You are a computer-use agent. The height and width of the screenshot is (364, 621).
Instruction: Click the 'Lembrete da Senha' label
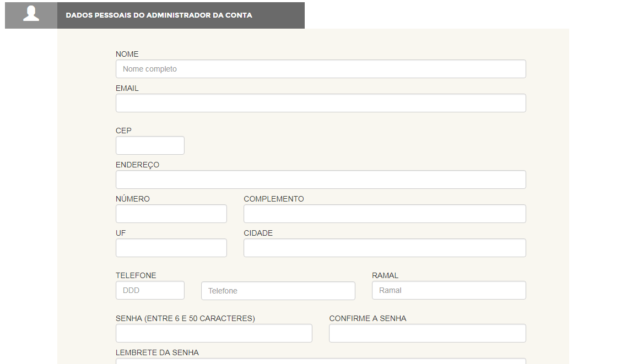click(x=157, y=352)
